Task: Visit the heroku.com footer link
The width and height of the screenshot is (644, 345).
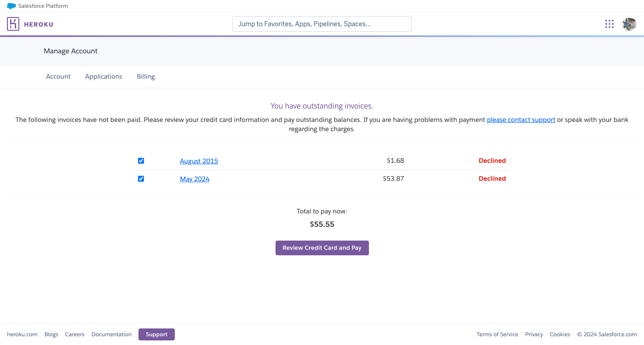Action: [22, 334]
